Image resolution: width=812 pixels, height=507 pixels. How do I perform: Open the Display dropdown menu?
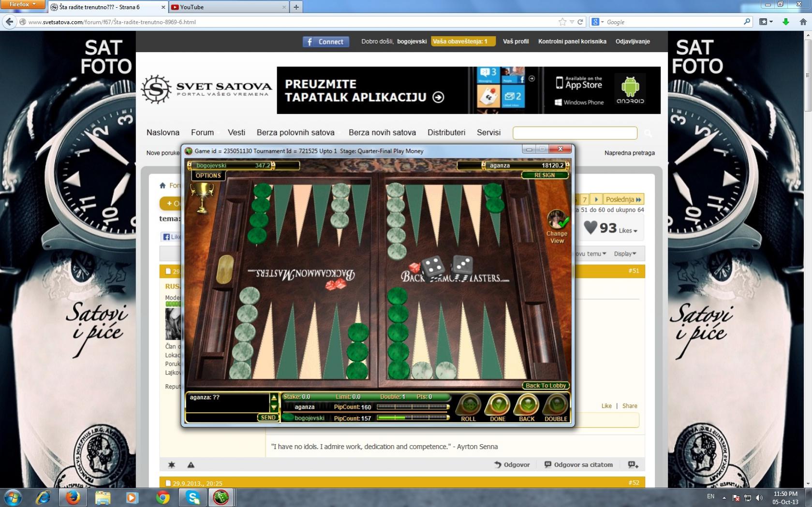coord(625,254)
